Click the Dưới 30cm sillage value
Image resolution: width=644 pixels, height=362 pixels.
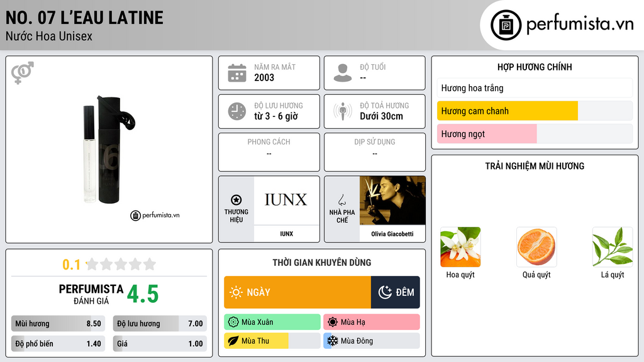pyautogui.click(x=382, y=116)
